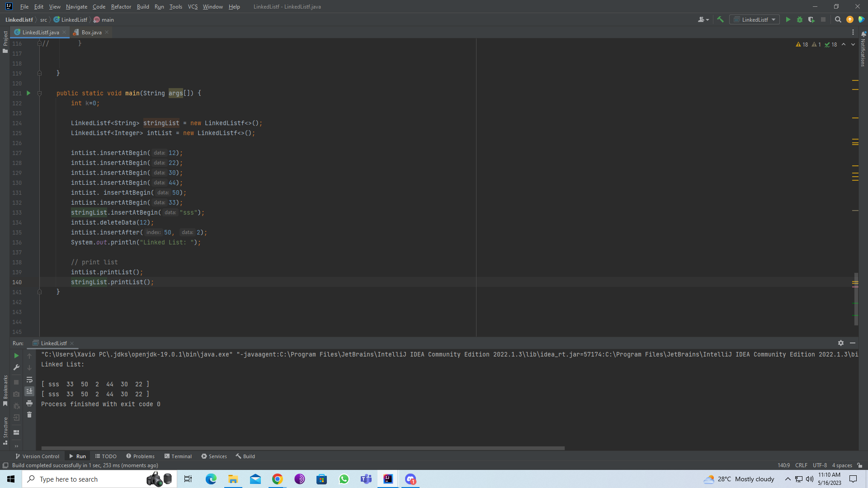
Task: Close the LinkedListf run tab
Action: point(72,343)
